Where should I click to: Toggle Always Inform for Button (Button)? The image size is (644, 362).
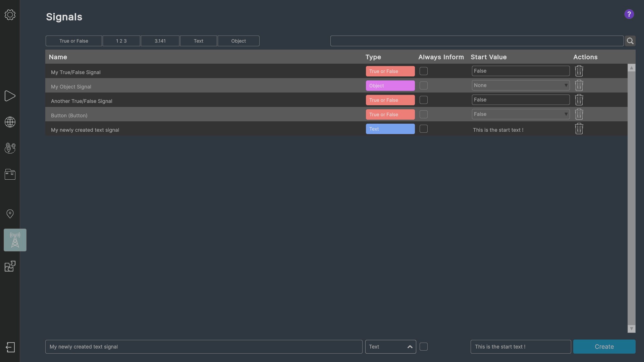pos(424,114)
